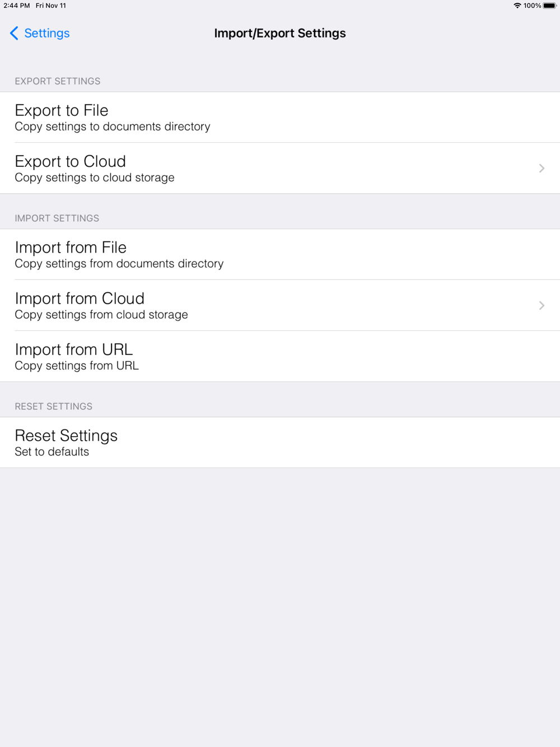Expand the Export to Cloud chevron

tap(542, 169)
